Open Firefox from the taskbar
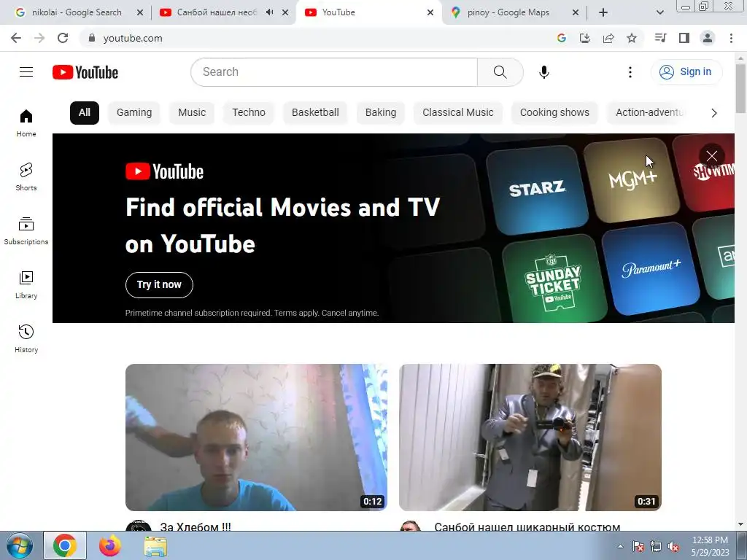747x560 pixels. [x=110, y=545]
